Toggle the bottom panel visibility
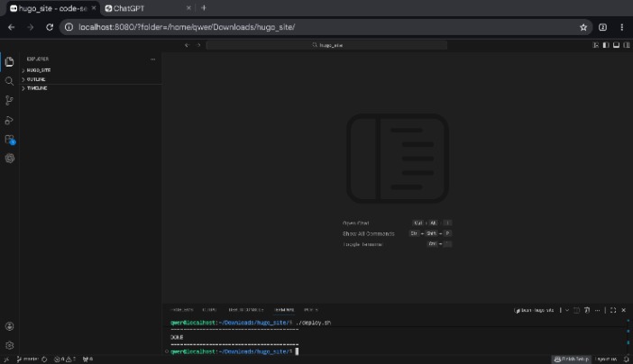The image size is (633, 364). 616,45
